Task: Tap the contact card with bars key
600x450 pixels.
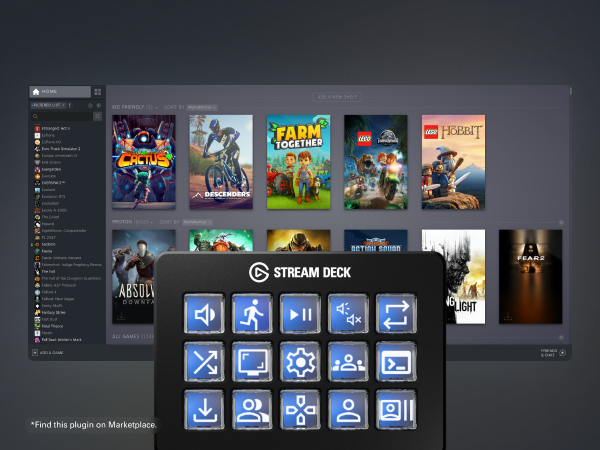Action: coord(396,409)
